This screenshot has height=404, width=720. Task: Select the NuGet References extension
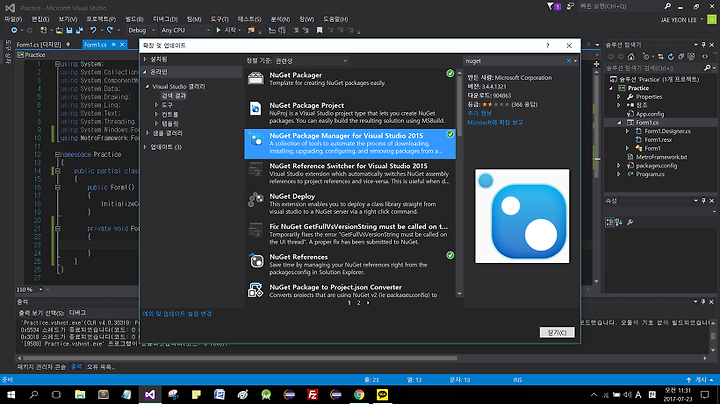click(350, 265)
